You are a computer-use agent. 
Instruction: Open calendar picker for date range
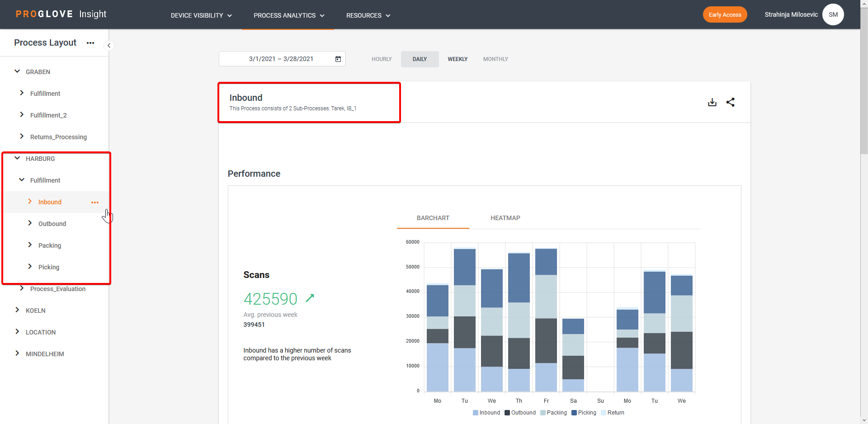coord(338,59)
